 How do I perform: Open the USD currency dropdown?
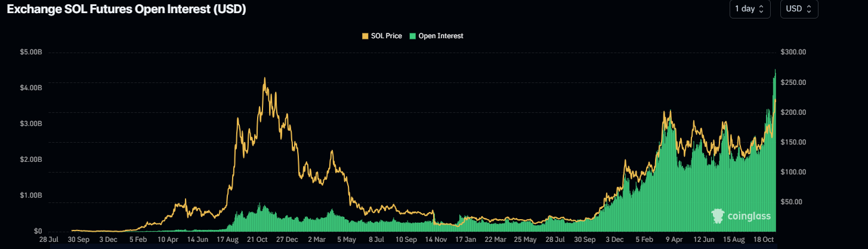[799, 9]
